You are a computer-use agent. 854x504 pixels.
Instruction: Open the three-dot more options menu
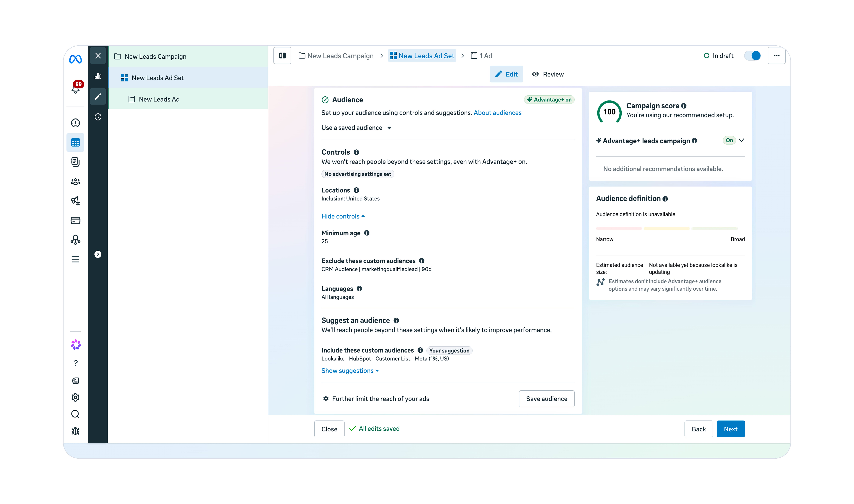(x=776, y=56)
